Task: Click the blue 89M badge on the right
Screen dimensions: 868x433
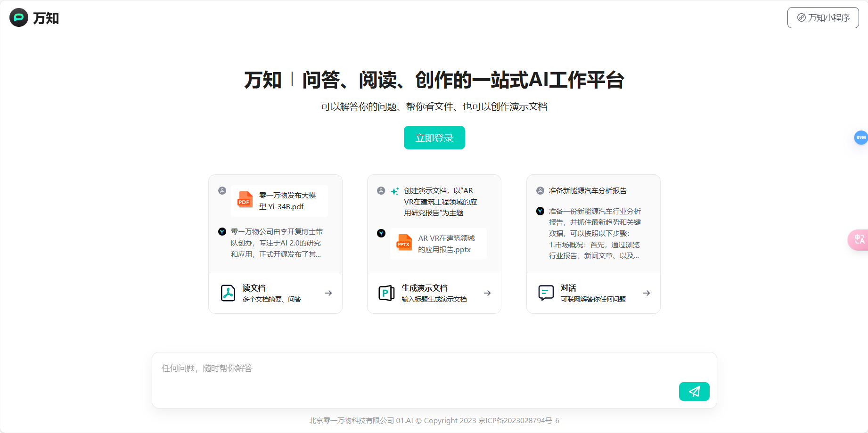Action: [x=861, y=138]
